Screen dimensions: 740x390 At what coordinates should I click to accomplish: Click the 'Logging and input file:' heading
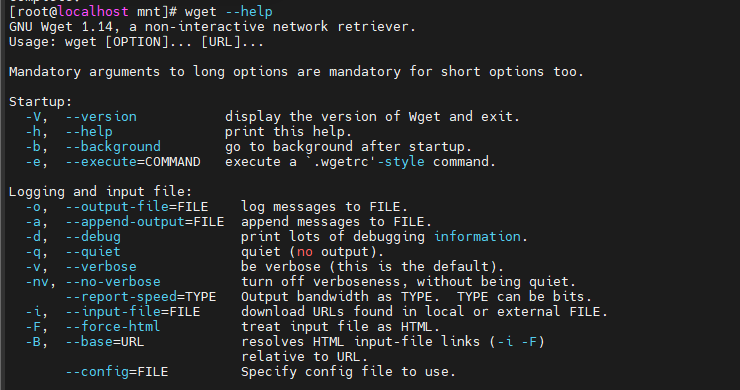click(101, 192)
